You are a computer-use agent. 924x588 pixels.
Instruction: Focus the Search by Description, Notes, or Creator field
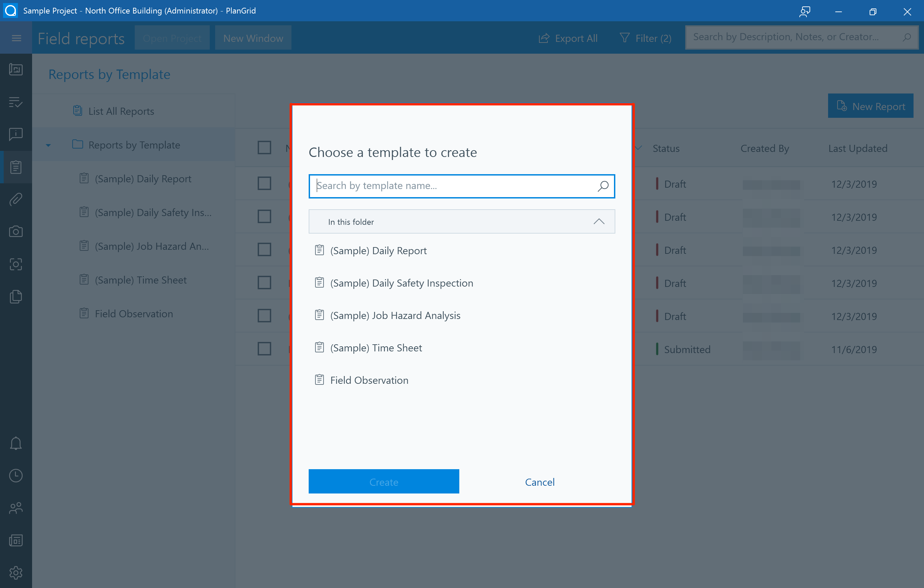tap(802, 37)
